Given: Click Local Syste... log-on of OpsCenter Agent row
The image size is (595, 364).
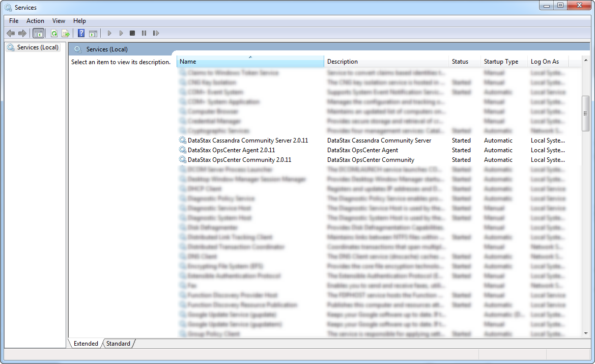Looking at the screenshot, I should [x=548, y=150].
